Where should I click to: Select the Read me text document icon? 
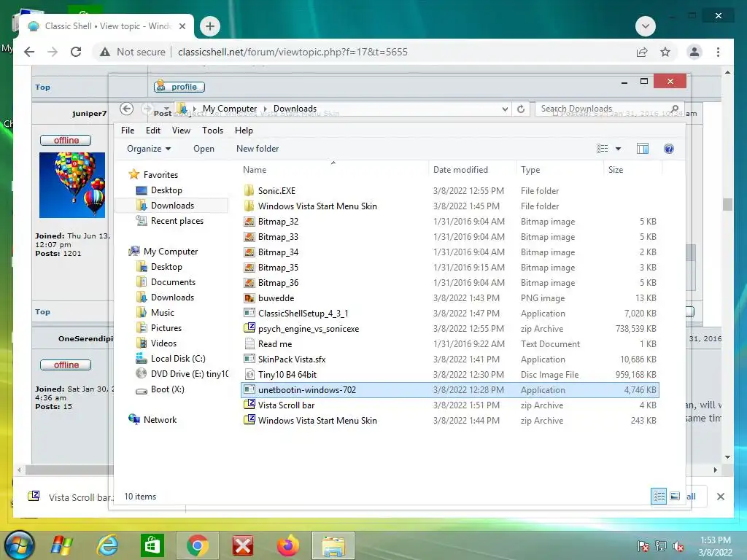(x=249, y=343)
